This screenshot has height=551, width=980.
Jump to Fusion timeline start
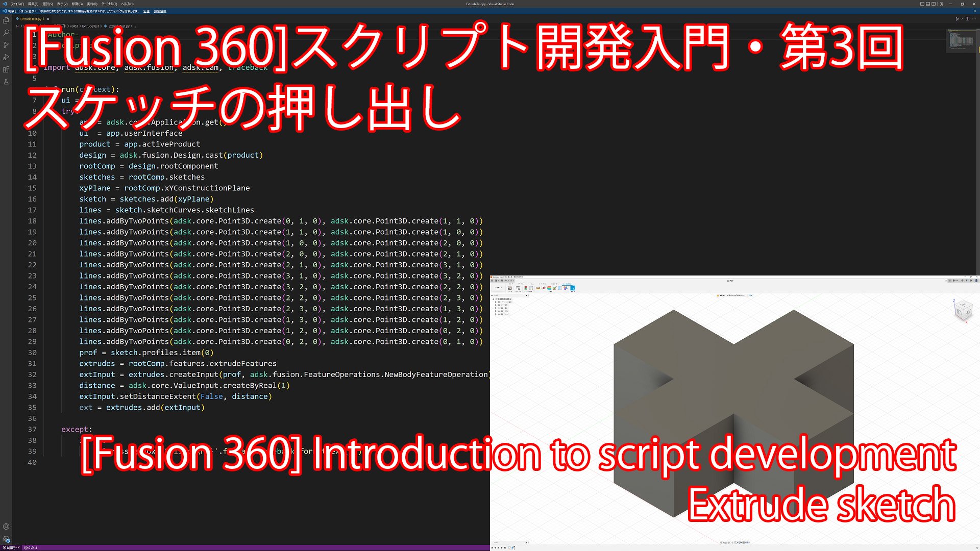click(492, 547)
